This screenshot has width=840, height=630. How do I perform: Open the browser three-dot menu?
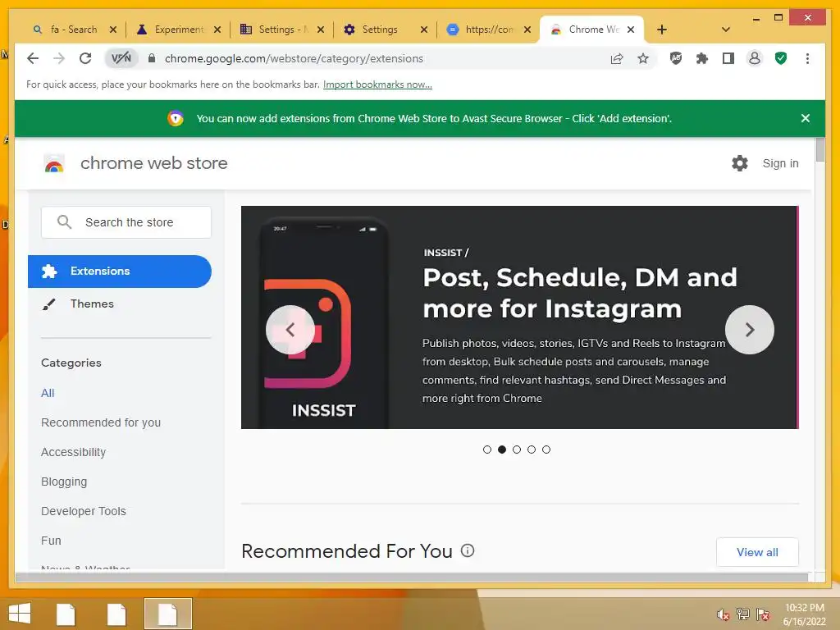[807, 58]
